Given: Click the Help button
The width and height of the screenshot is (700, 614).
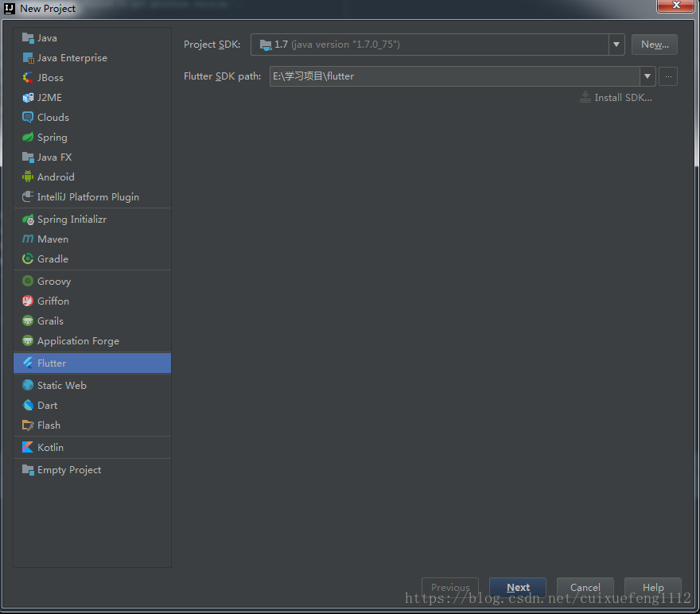Looking at the screenshot, I should [x=653, y=587].
